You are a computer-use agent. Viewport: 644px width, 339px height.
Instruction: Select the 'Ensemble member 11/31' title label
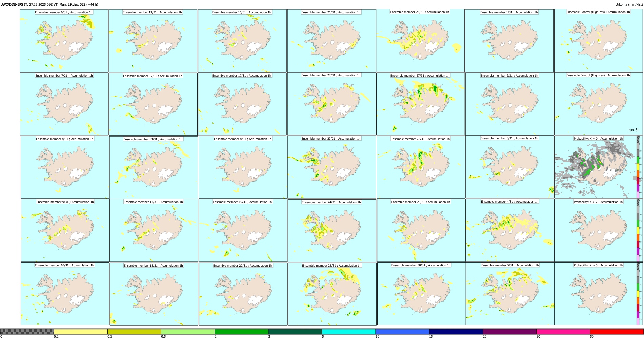click(x=152, y=12)
